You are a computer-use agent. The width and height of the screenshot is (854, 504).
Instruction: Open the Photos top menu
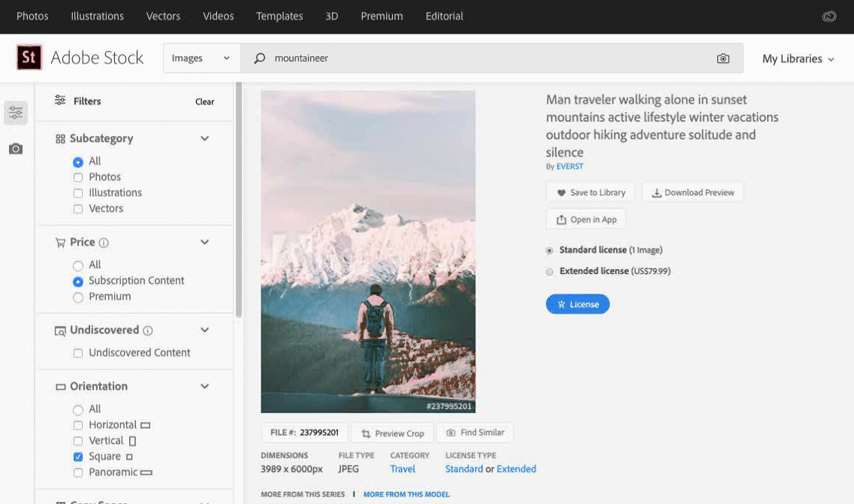click(32, 17)
